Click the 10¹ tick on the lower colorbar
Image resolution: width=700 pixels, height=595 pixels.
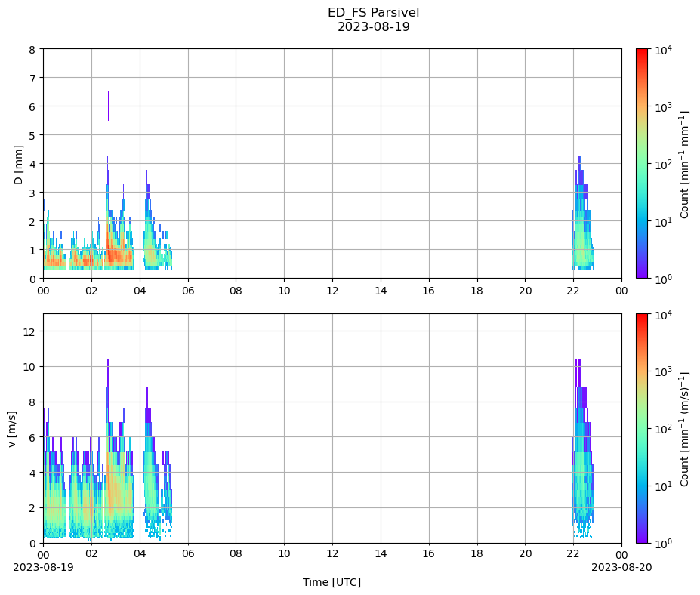[663, 486]
